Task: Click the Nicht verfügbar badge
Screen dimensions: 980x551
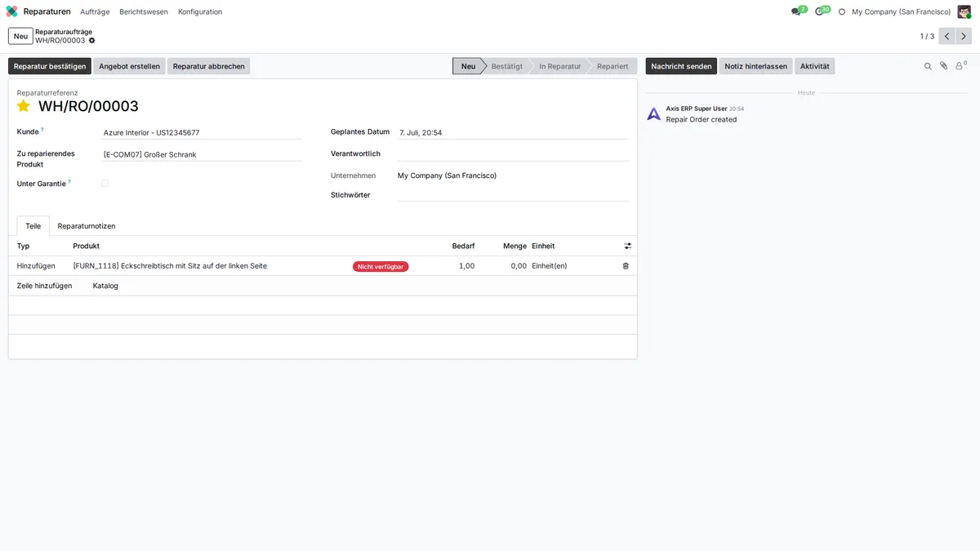Action: pos(381,266)
